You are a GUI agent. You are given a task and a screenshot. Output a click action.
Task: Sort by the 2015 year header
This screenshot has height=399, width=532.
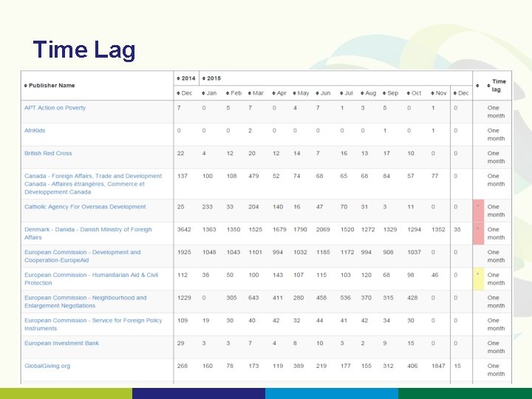tap(211, 78)
